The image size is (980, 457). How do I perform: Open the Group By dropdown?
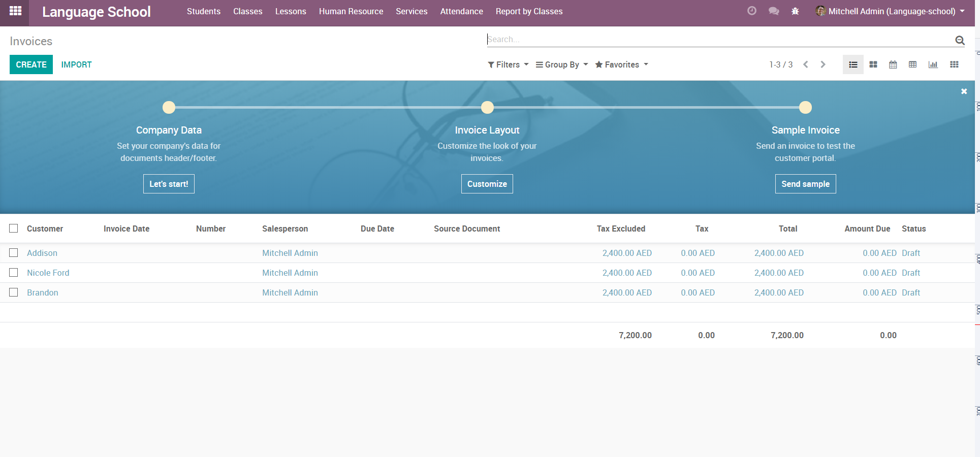pyautogui.click(x=562, y=64)
